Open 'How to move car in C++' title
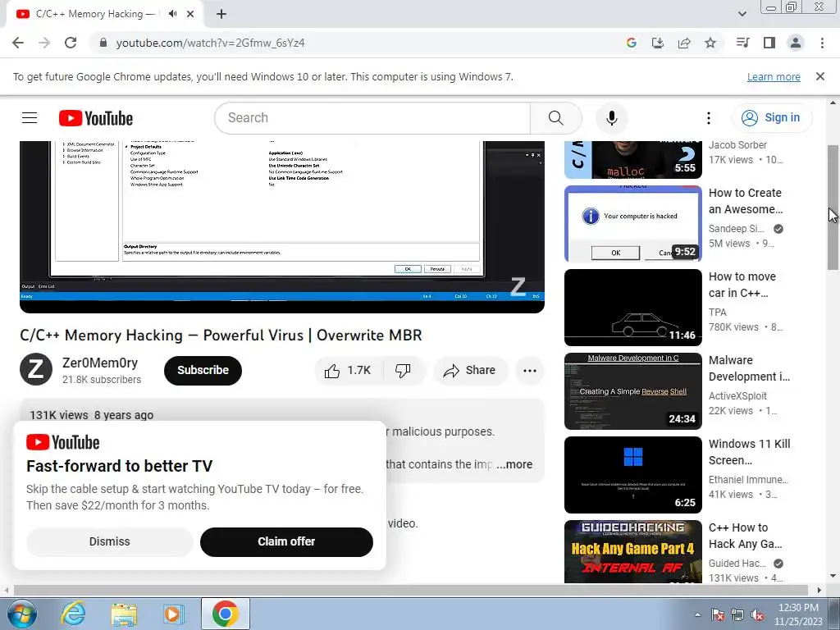840x630 pixels. coord(742,285)
